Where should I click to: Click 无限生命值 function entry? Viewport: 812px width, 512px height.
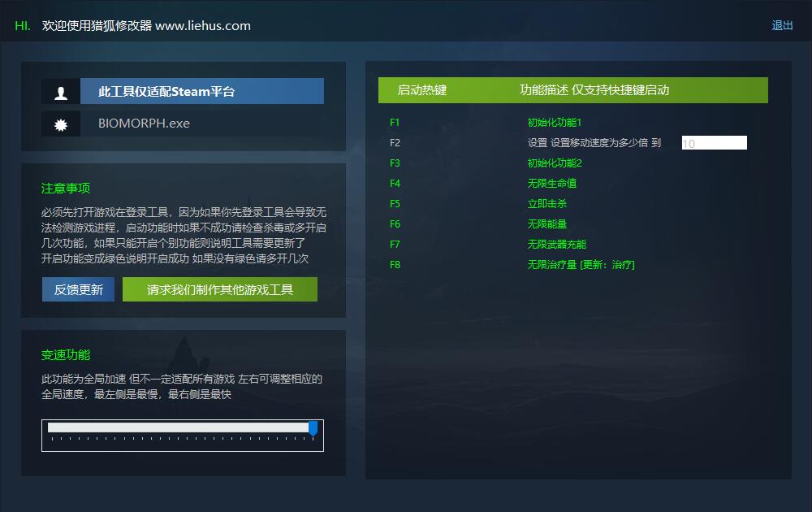pos(551,183)
